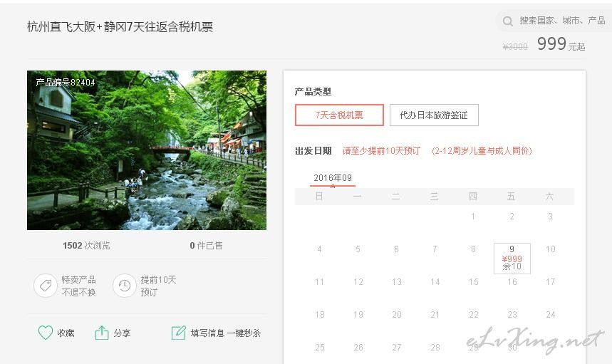The image size is (612, 364).
Task: Click the 1502 次浏览 view count
Action: tap(86, 246)
